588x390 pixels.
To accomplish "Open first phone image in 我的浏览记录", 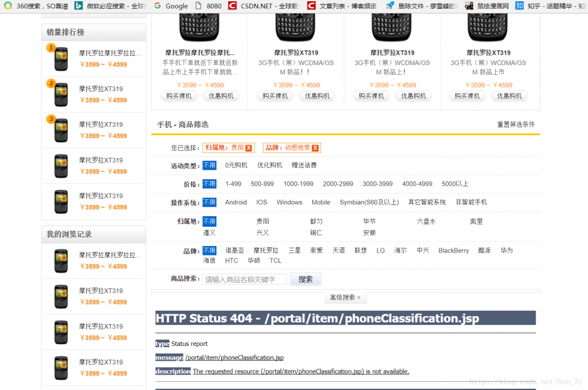I will coord(61,261).
